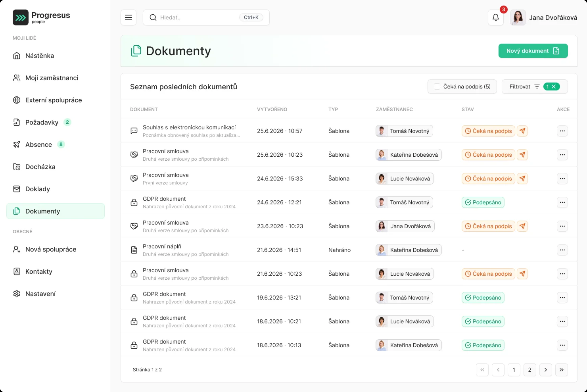Open Požadavky in the sidebar
This screenshot has width=587, height=392.
tap(56, 122)
